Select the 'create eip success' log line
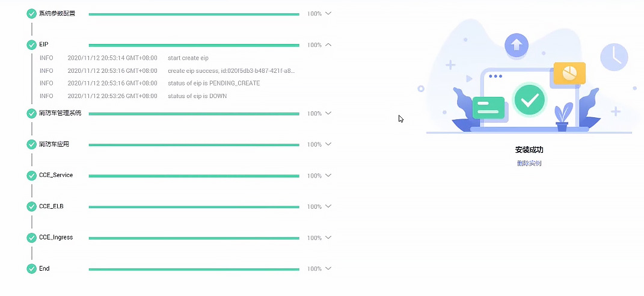The image size is (644, 296). (232, 70)
